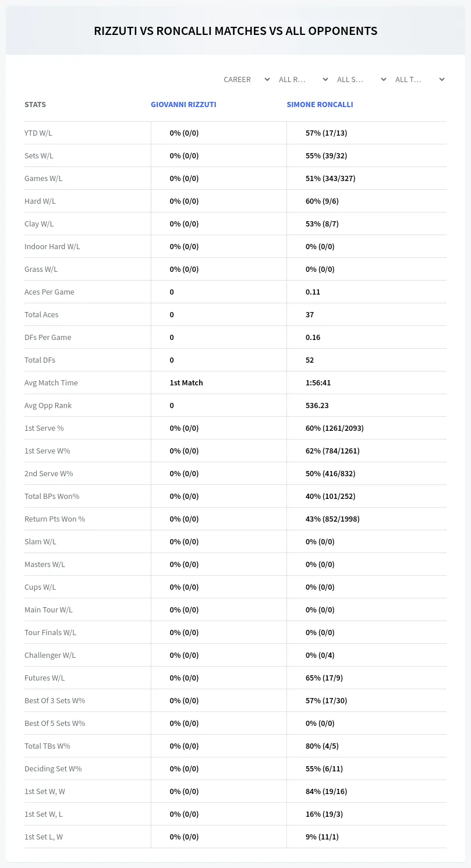Image resolution: width=471 pixels, height=868 pixels.
Task: Expand the ALL T... tournaments dropdown
Action: 419,79
